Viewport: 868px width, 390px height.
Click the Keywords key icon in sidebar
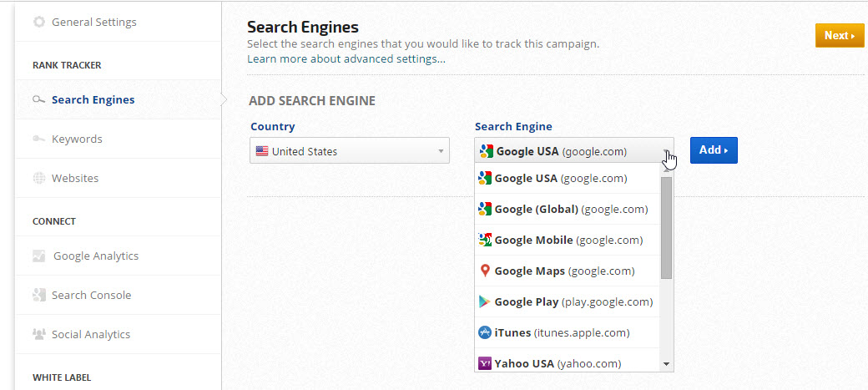point(38,139)
